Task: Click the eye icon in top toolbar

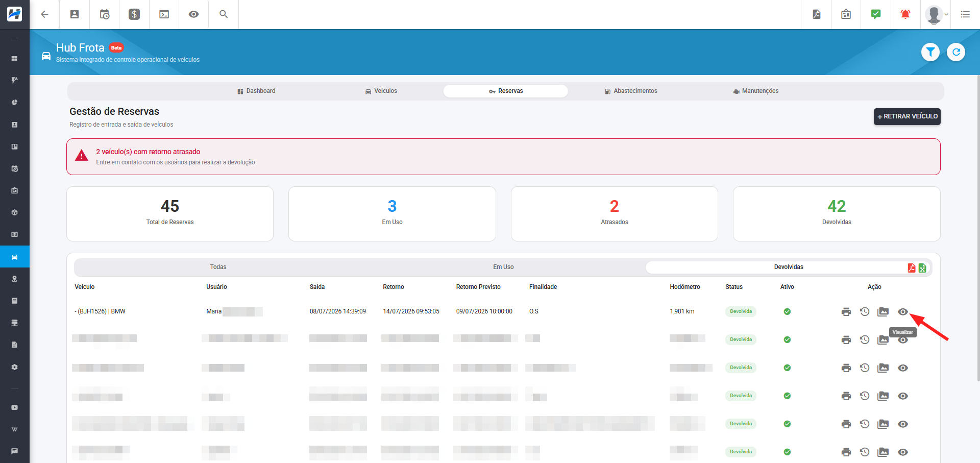Action: click(193, 14)
